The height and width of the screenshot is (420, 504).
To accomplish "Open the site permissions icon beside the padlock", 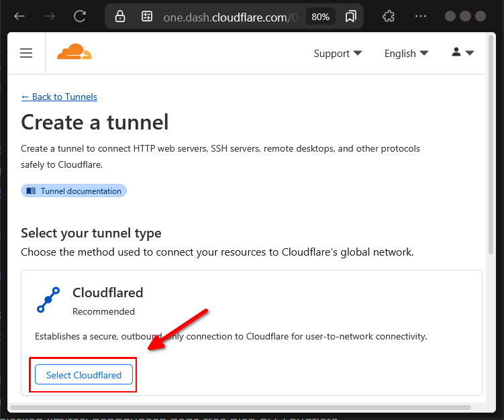I will pyautogui.click(x=147, y=16).
